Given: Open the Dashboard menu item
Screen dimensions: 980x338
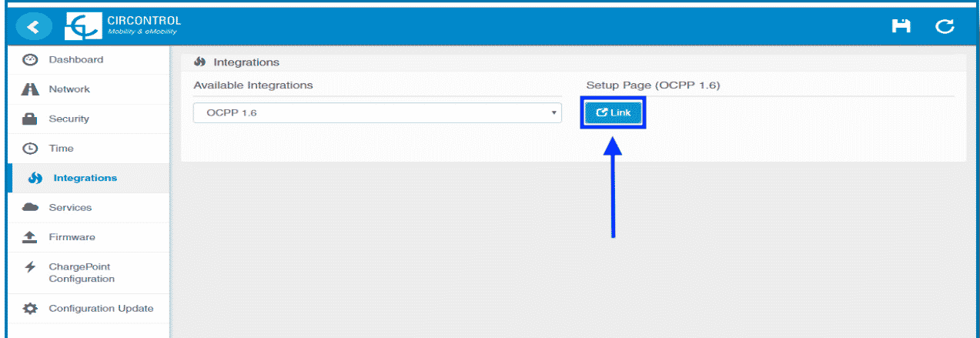Looking at the screenshot, I should click(x=89, y=60).
